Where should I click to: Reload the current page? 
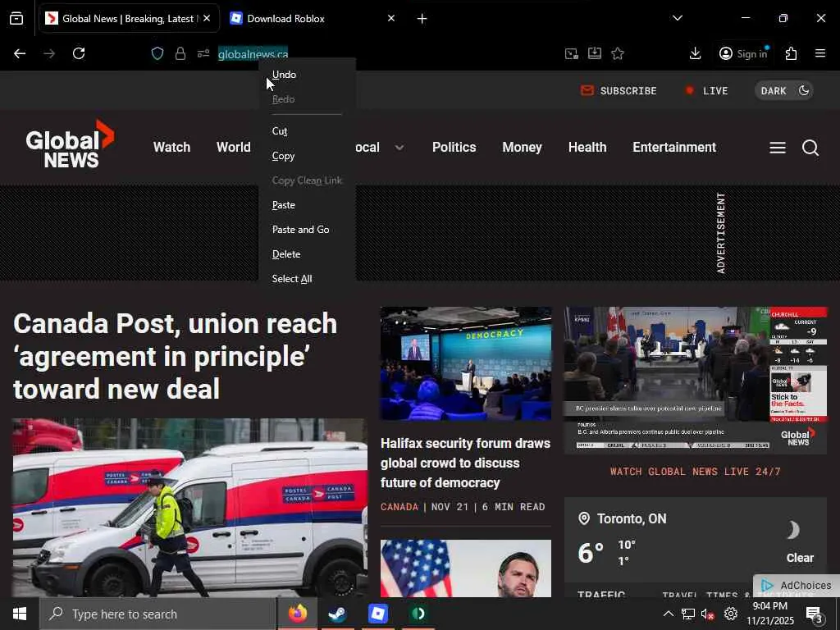[79, 53]
